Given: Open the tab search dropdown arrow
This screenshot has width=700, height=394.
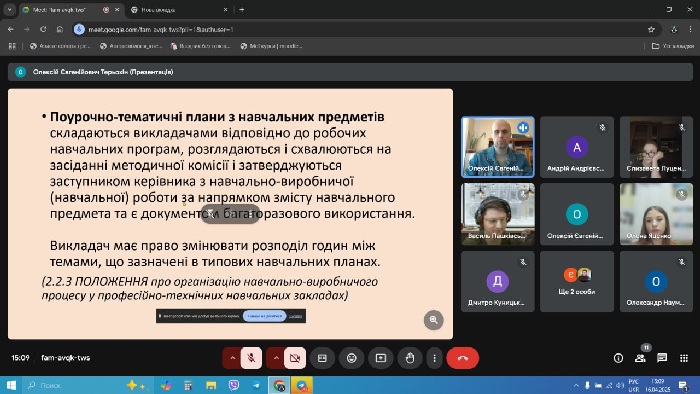Looking at the screenshot, I should [x=9, y=9].
